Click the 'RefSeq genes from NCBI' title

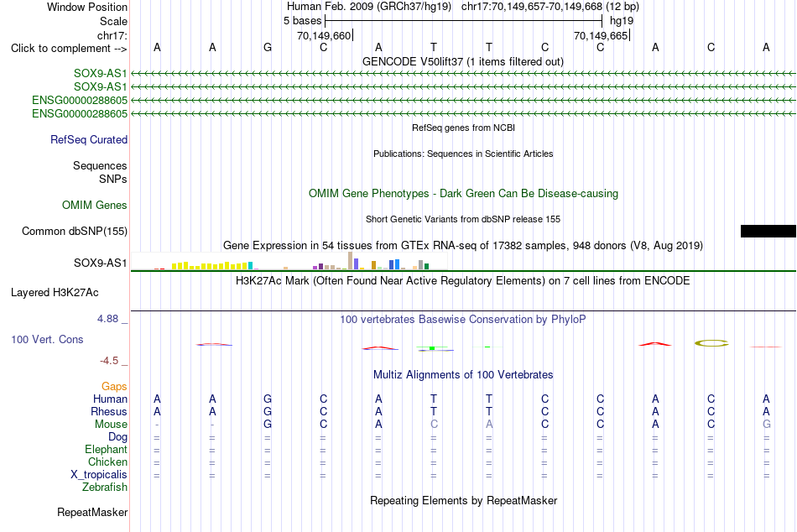pyautogui.click(x=463, y=128)
